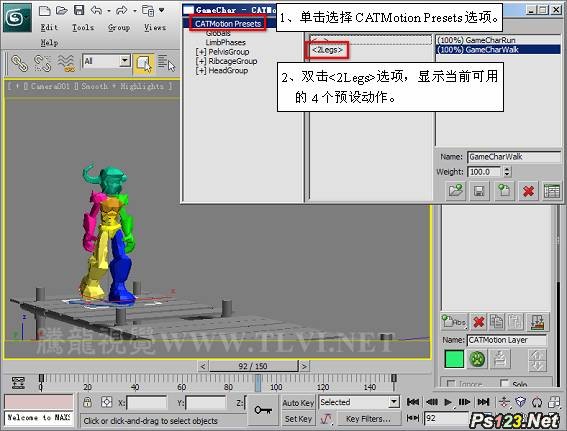Image resolution: width=567 pixels, height=431 pixels.
Task: Activate the Select Object tool
Action: coord(144,64)
